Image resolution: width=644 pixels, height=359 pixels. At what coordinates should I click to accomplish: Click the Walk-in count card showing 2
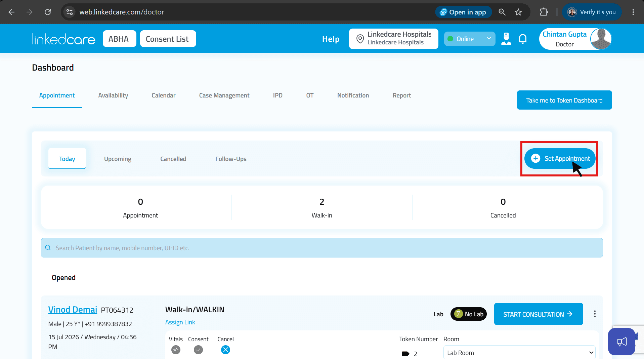(x=322, y=207)
